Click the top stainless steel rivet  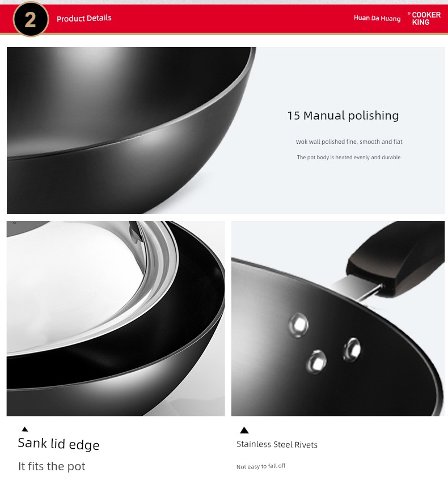[299, 325]
